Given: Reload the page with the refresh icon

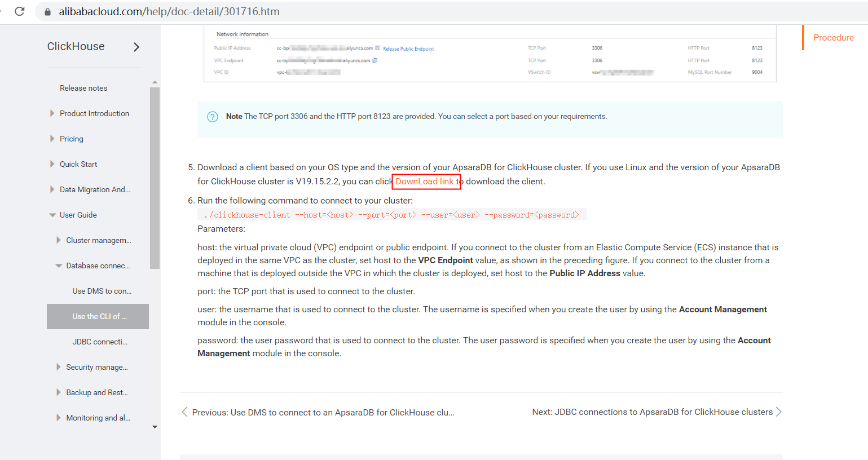Looking at the screenshot, I should pyautogui.click(x=20, y=11).
